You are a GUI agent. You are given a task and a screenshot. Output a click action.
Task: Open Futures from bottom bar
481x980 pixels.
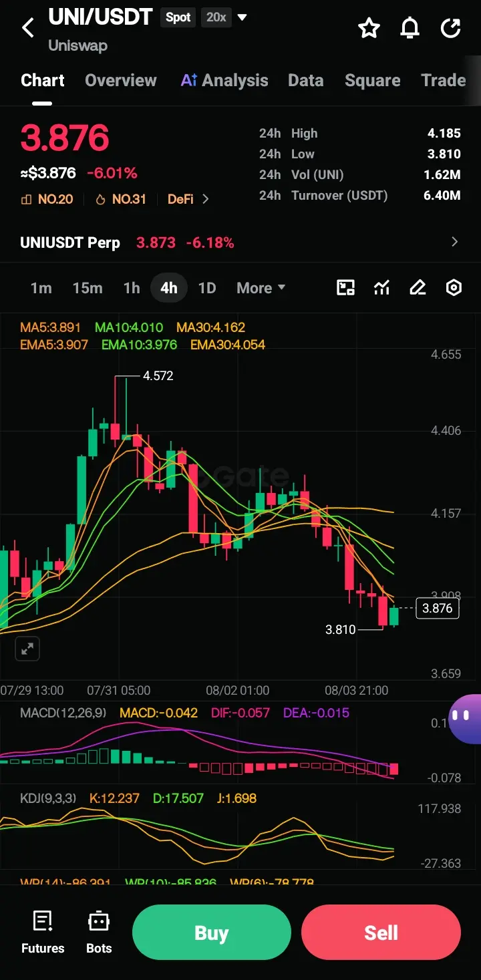43,933
